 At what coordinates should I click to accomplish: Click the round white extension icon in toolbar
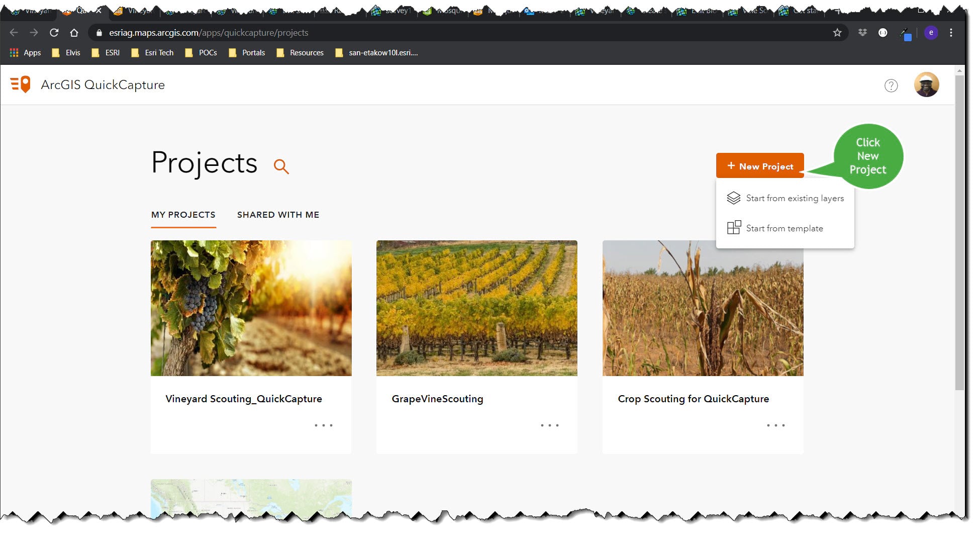(883, 33)
